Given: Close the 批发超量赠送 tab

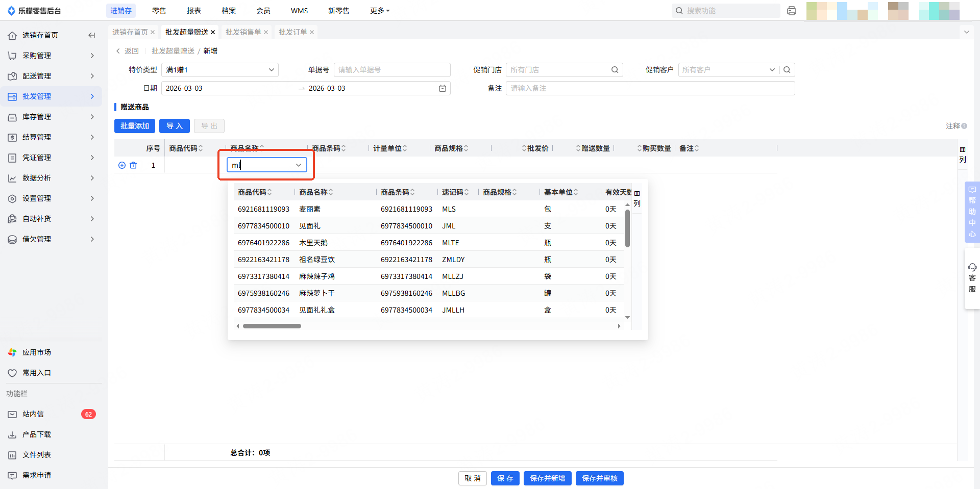Looking at the screenshot, I should (x=213, y=32).
